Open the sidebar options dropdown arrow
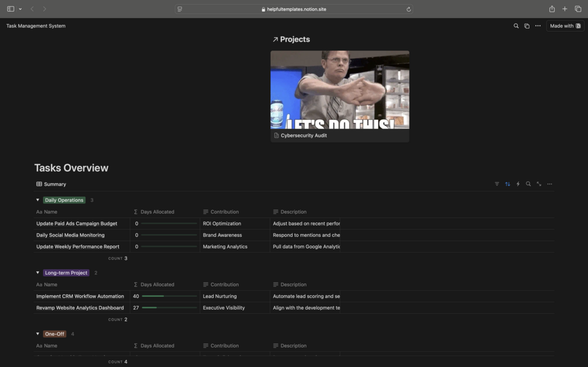The height and width of the screenshot is (367, 588). (x=20, y=9)
